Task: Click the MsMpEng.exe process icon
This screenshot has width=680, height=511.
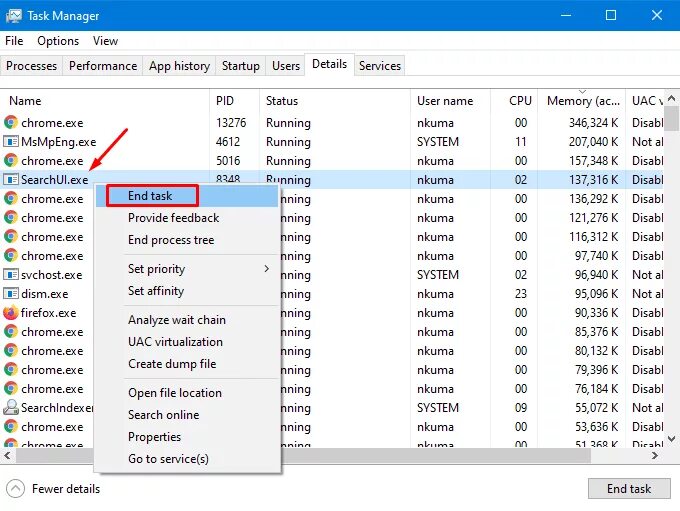Action: point(11,141)
